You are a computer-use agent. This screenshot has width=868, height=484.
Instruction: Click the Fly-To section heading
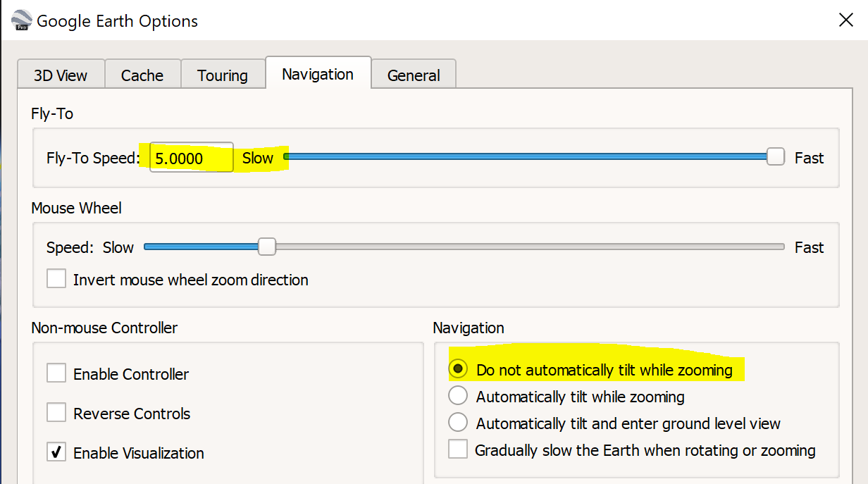52,113
